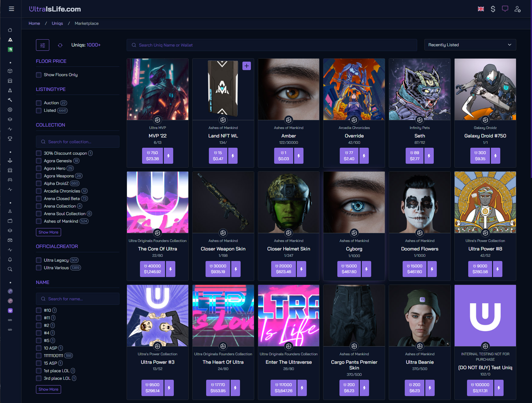Image resolution: width=532 pixels, height=403 pixels.
Task: Open the hamburger menu at top left
Action: tap(11, 9)
